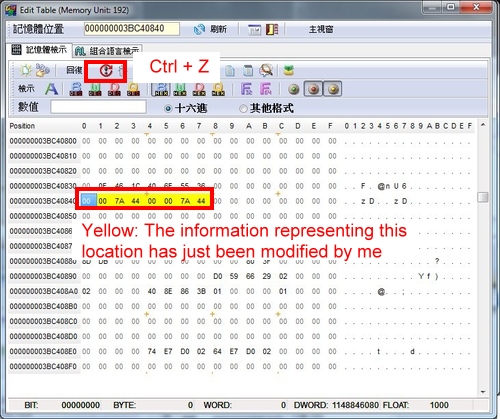This screenshot has height=419, width=500.
Task: Click the 刷新 refresh text label
Action: coord(218,29)
